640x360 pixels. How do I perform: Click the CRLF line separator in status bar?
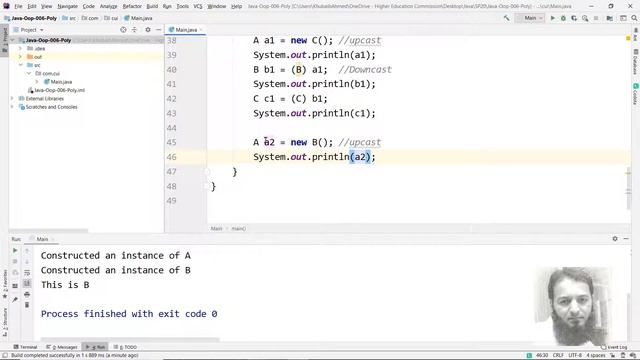click(558, 356)
